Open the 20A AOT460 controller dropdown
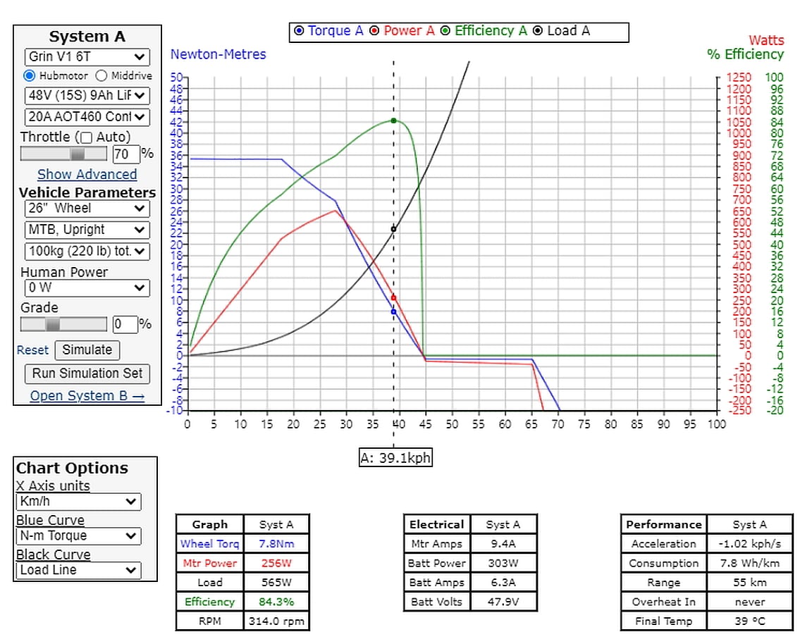This screenshot has height=644, width=812. (87, 117)
